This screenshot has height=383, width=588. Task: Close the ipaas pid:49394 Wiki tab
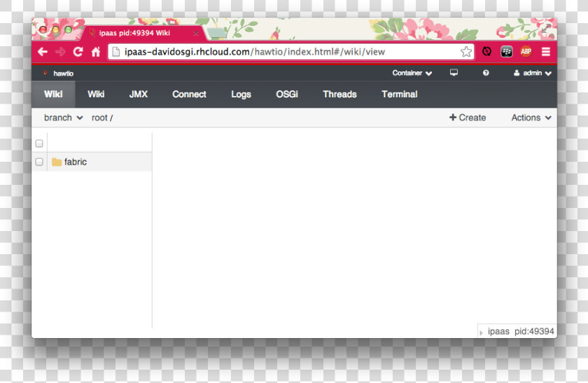click(x=196, y=34)
